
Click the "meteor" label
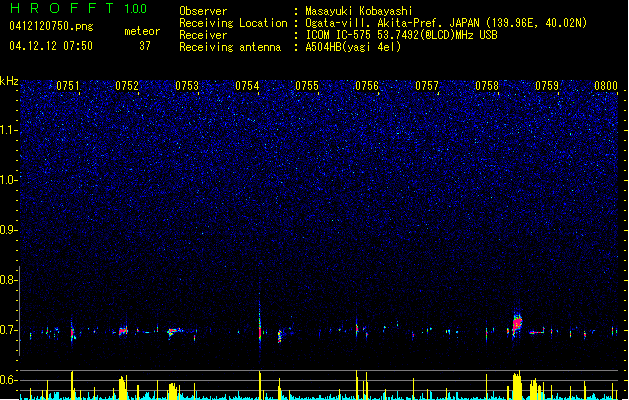142,31
